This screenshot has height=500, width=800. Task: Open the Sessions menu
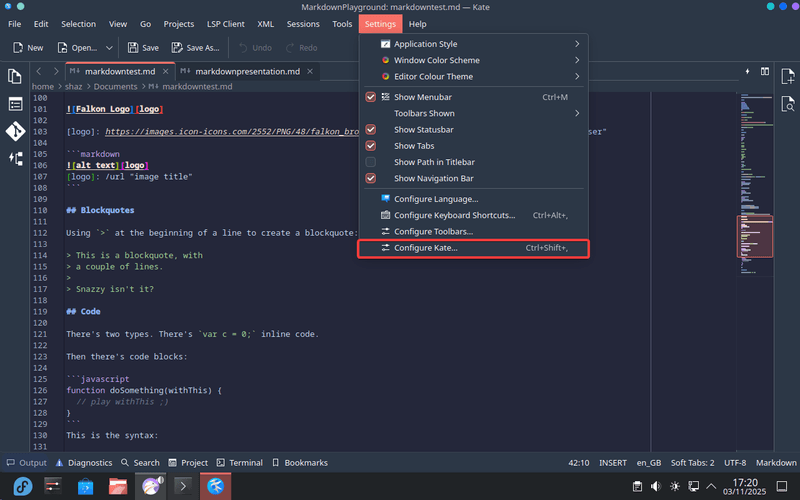pos(303,24)
